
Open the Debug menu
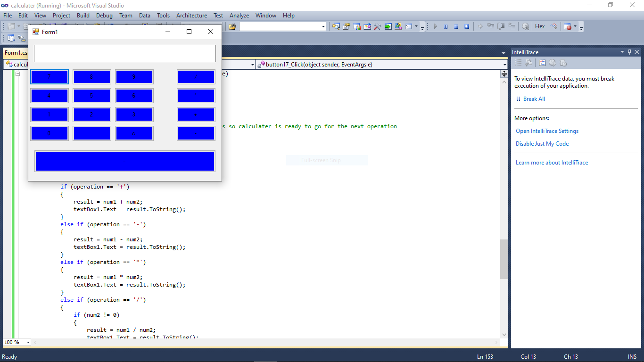coord(104,15)
